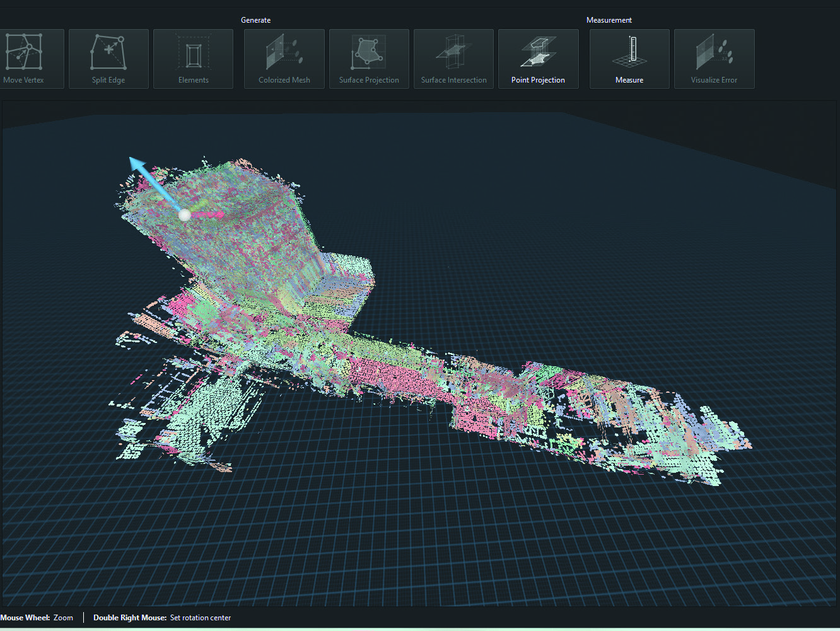
Task: Select the Visualize Error tool
Action: [714, 59]
